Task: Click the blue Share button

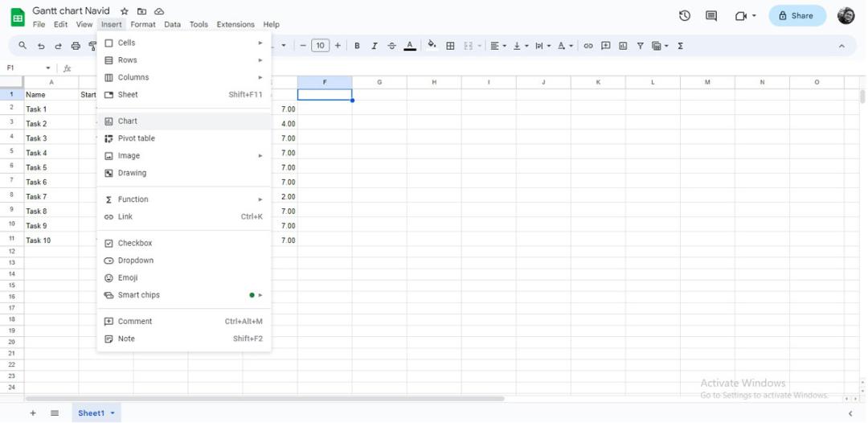Action: (797, 15)
